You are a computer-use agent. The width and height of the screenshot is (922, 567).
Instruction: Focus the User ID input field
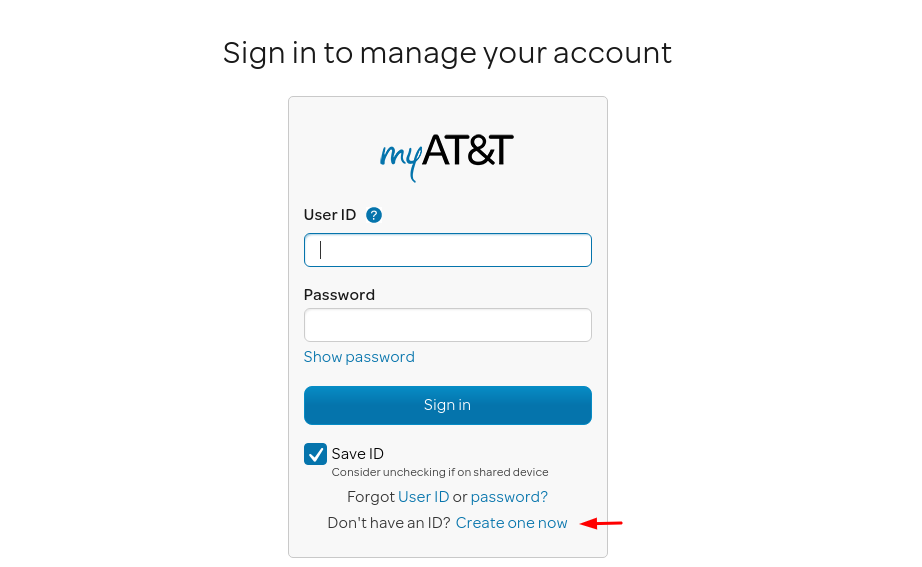pyautogui.click(x=447, y=250)
